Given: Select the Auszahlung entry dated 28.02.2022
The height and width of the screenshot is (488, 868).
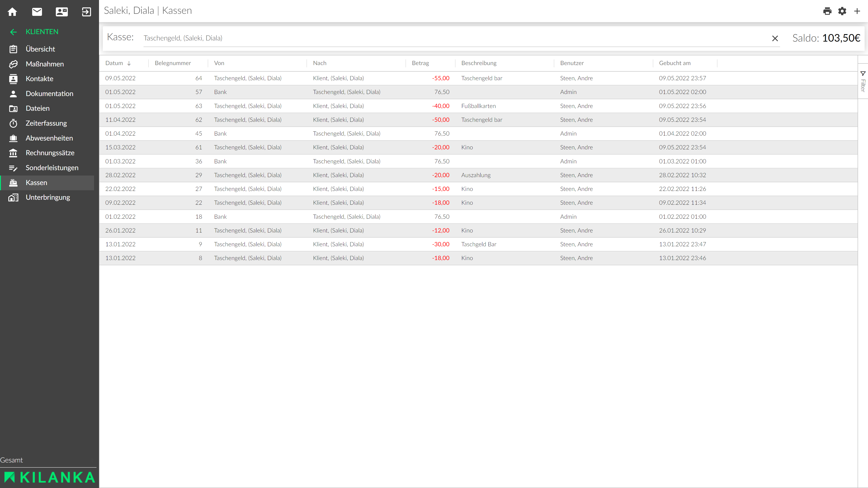Looking at the screenshot, I should [x=475, y=175].
